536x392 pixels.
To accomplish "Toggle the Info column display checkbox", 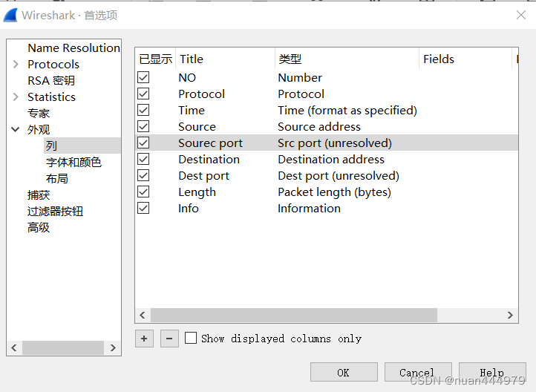I will 143,208.
